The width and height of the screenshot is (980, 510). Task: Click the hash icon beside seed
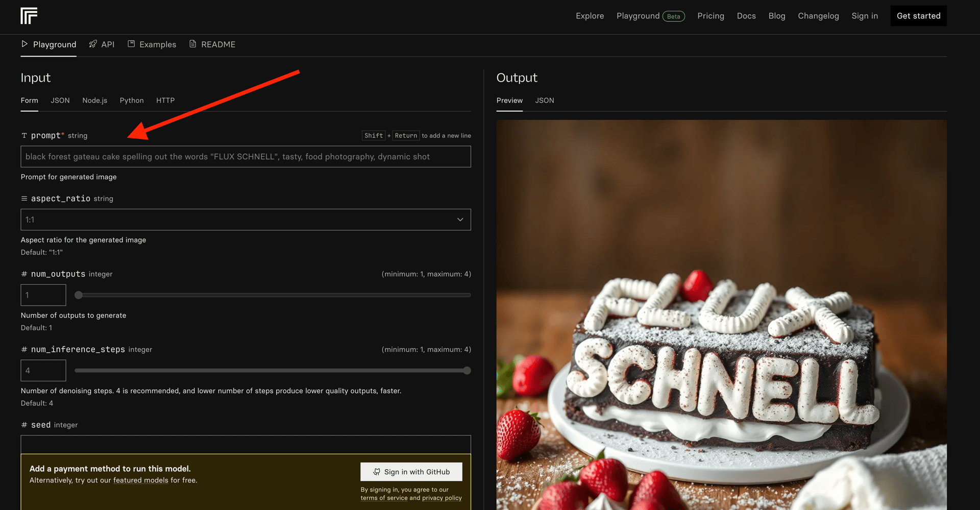point(24,425)
